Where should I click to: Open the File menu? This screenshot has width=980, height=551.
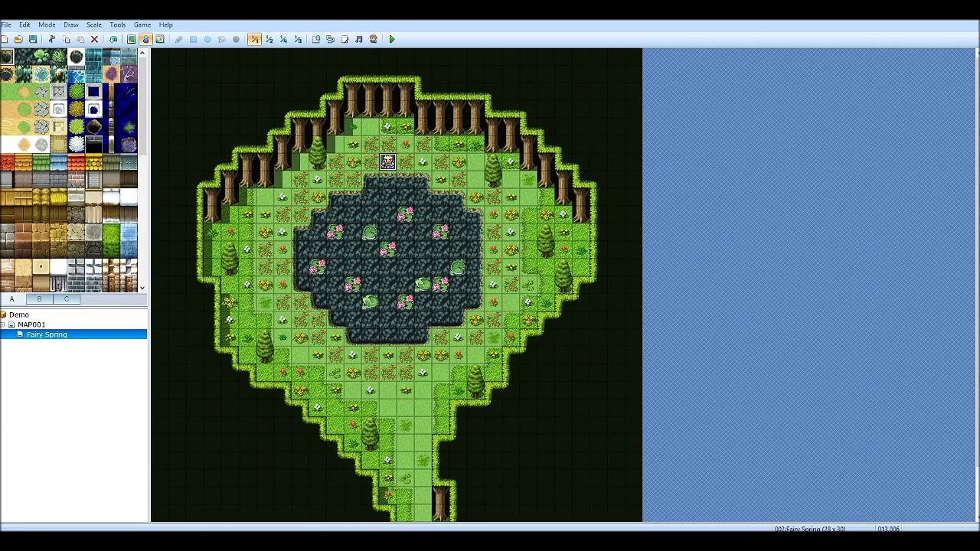pos(6,24)
